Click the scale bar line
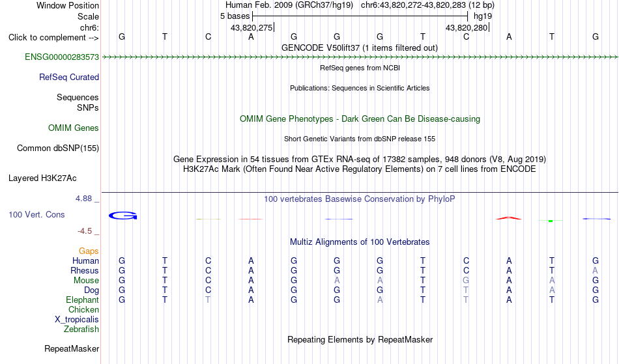Viewport: 619px width, 364px height. (360, 16)
